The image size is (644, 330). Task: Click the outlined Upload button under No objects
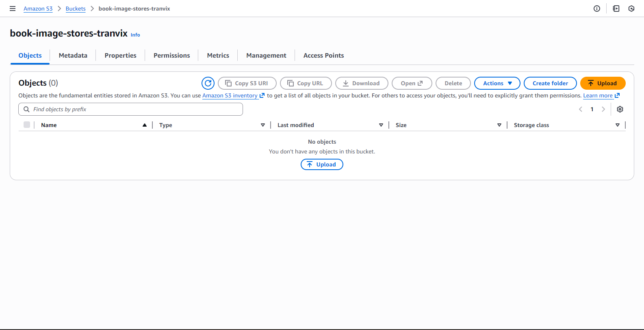click(x=322, y=164)
